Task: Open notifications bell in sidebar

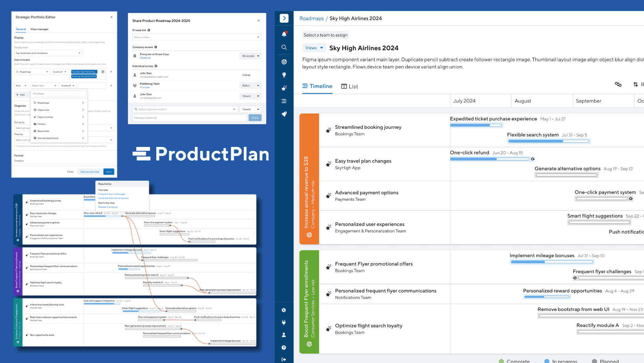Action: click(x=284, y=34)
